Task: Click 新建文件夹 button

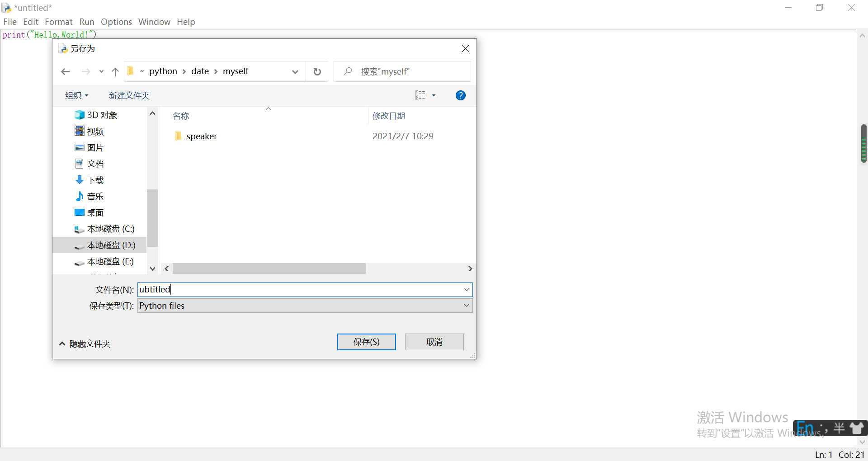Action: tap(129, 95)
